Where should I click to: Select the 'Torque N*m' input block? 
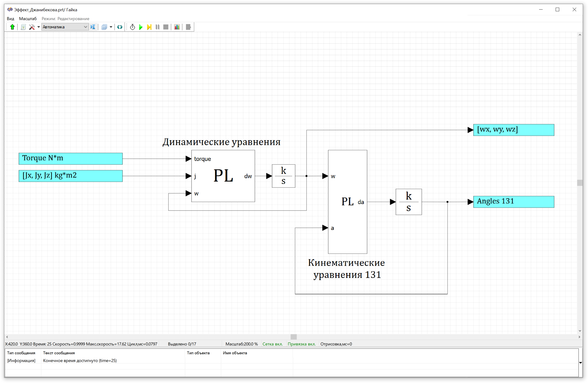coord(71,158)
